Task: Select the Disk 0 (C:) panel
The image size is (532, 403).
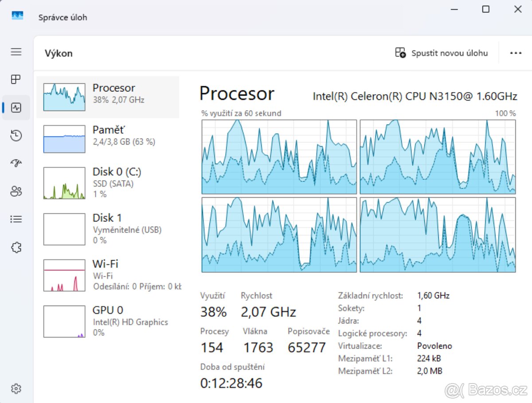Action: [109, 182]
